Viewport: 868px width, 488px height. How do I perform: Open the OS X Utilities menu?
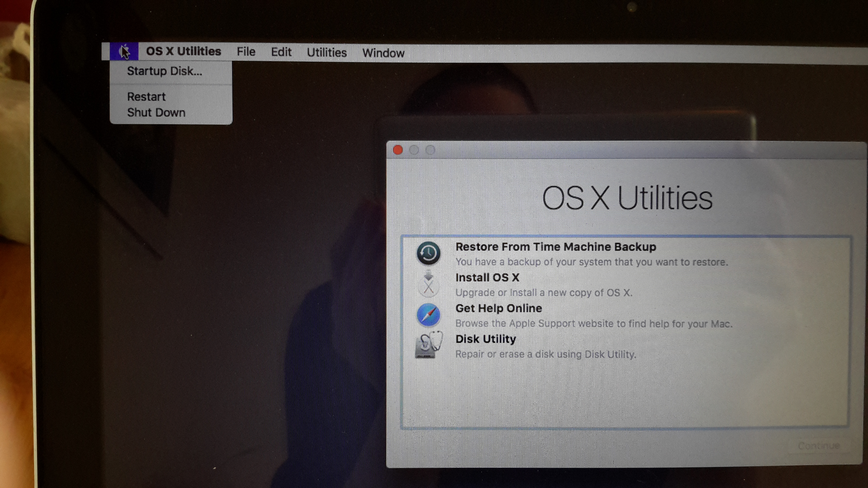pyautogui.click(x=184, y=51)
